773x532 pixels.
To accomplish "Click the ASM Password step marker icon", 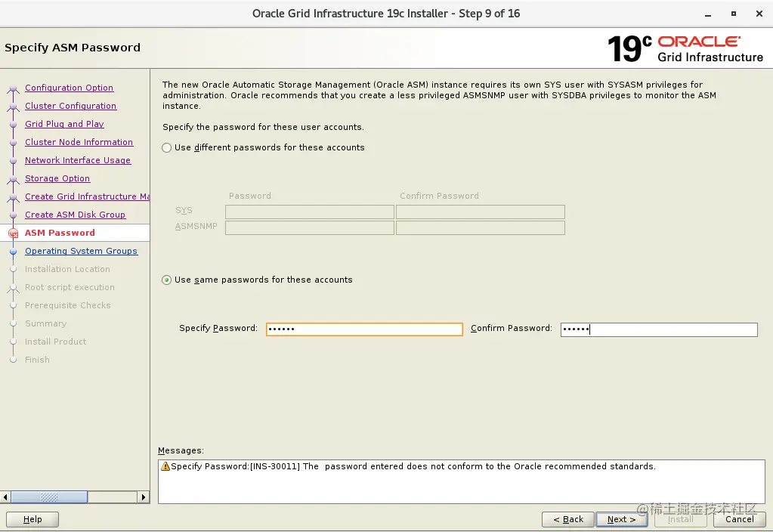I will (x=14, y=234).
